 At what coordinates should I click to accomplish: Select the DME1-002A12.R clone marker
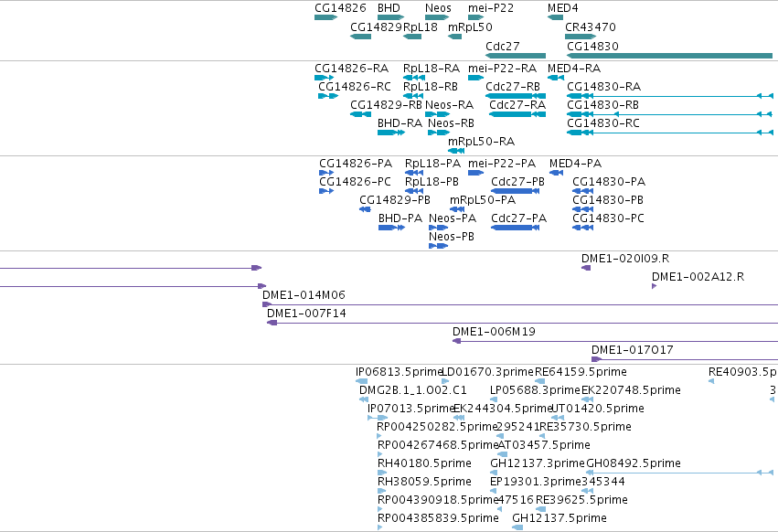pos(654,286)
